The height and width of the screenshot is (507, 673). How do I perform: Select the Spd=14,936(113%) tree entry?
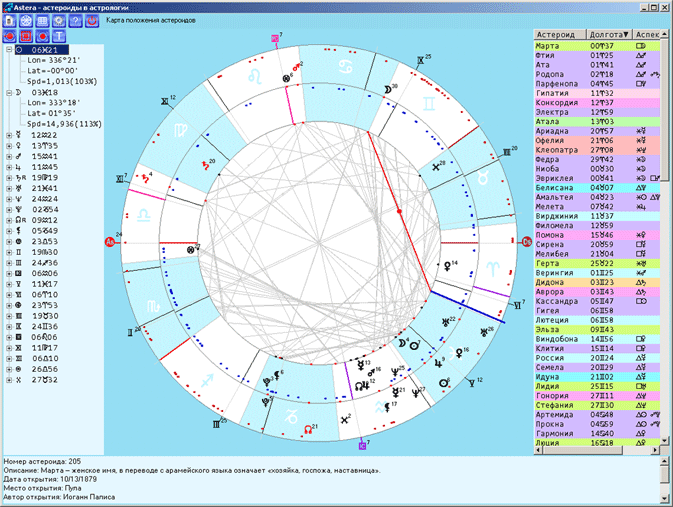62,123
